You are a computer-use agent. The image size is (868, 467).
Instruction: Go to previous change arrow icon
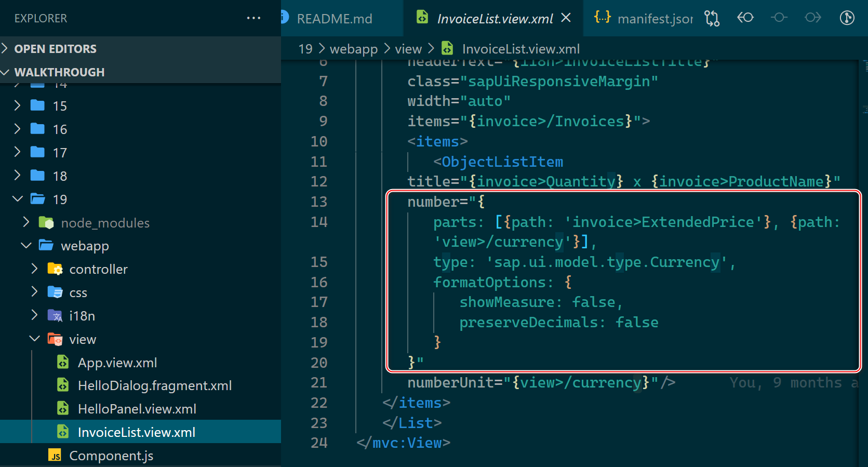tap(745, 18)
